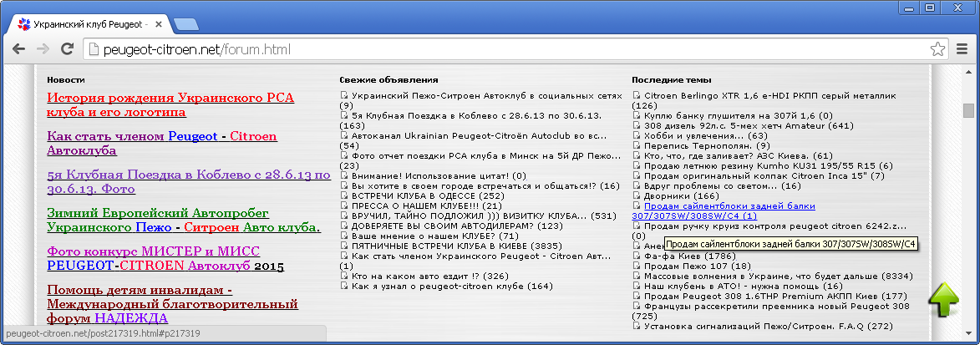The width and height of the screenshot is (980, 345).
Task: Open Установка сигнализаций Пежо/Ситроен. F.A.Q topic
Action: coord(768,326)
